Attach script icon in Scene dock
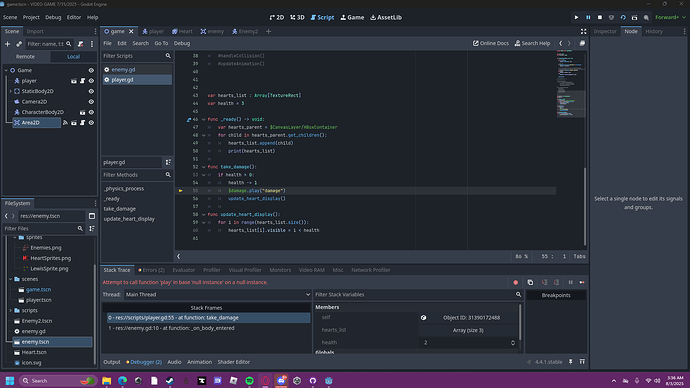Viewport: 690px width, 388px height. [x=81, y=44]
